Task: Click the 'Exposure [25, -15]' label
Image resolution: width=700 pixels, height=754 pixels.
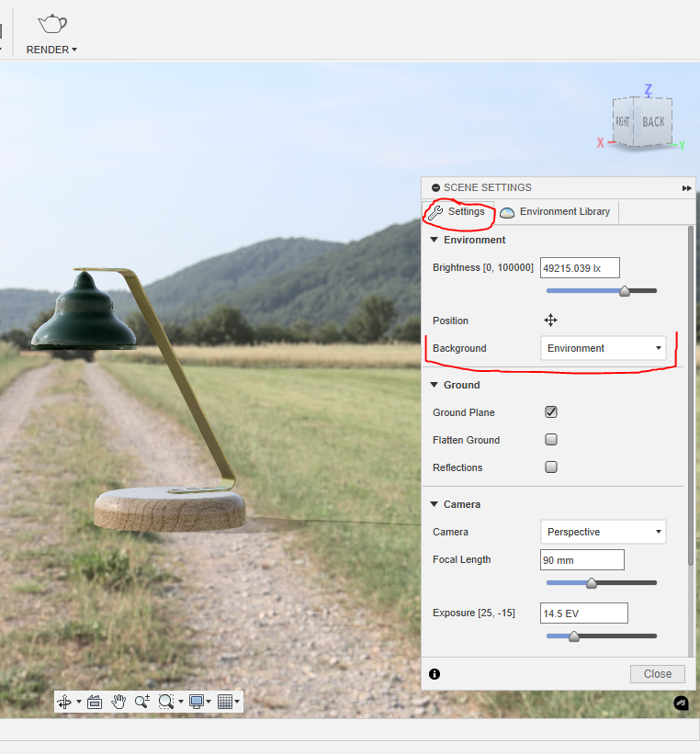Action: click(474, 613)
